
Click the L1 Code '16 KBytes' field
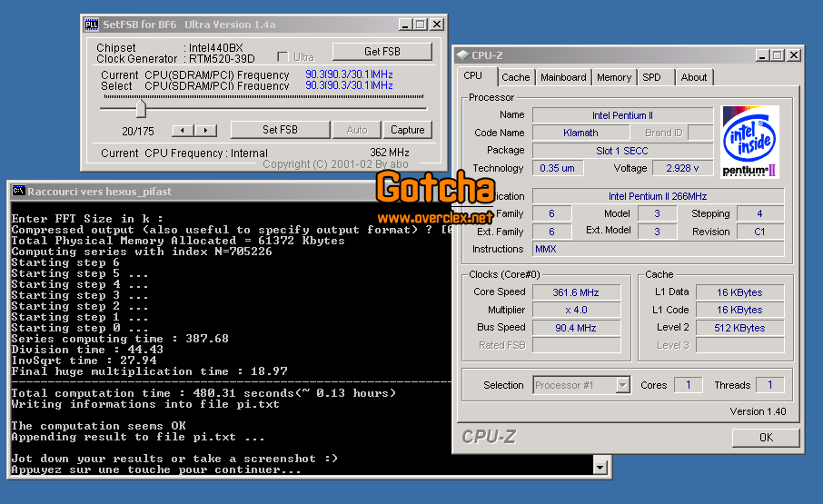pyautogui.click(x=740, y=310)
